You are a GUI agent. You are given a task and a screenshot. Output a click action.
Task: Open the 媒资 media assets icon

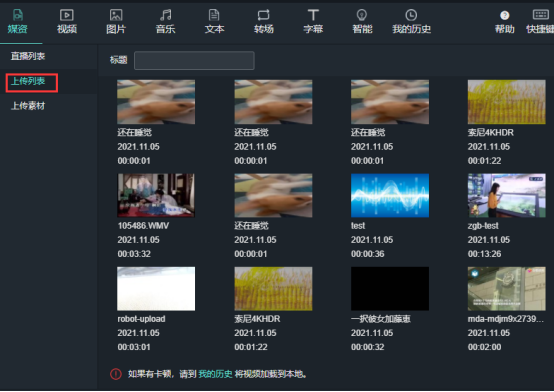point(18,16)
